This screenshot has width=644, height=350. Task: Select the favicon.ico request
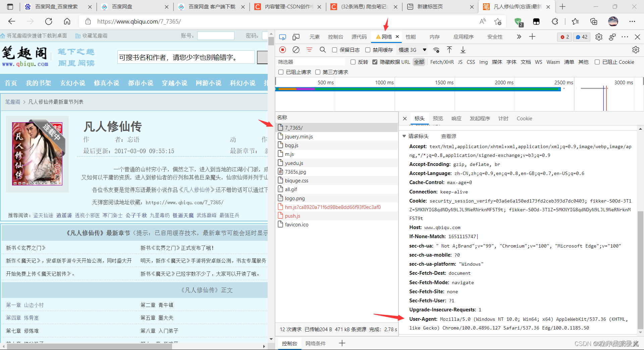coord(336,224)
